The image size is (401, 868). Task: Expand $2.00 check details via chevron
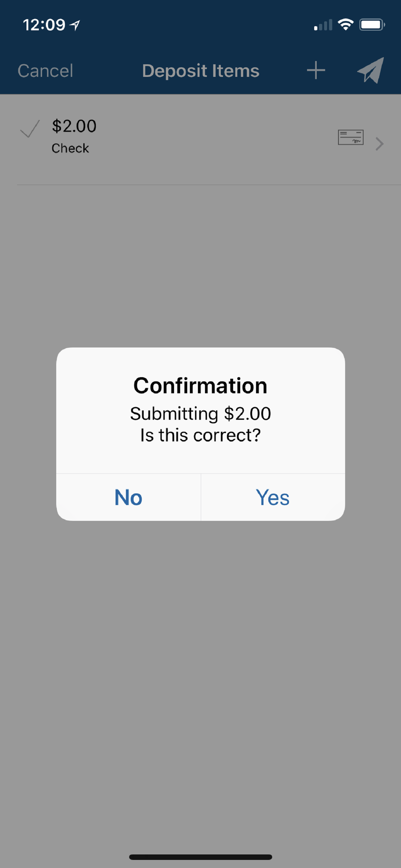pyautogui.click(x=380, y=144)
